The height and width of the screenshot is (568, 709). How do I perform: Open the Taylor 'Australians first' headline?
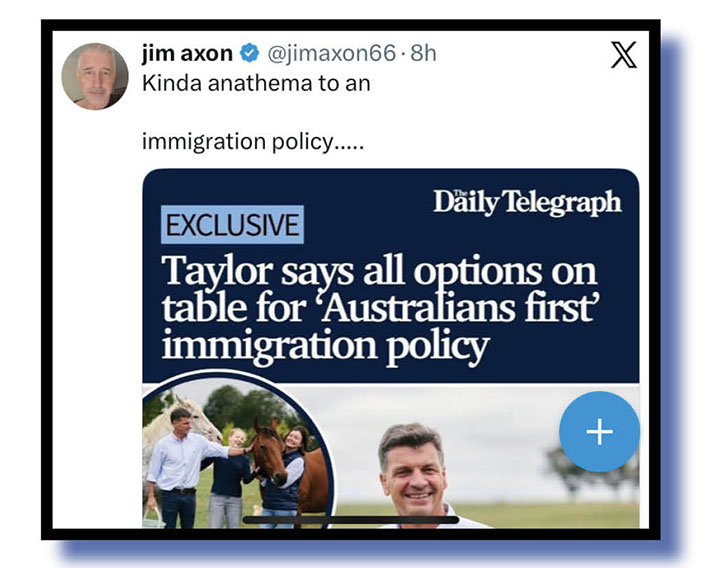click(380, 309)
